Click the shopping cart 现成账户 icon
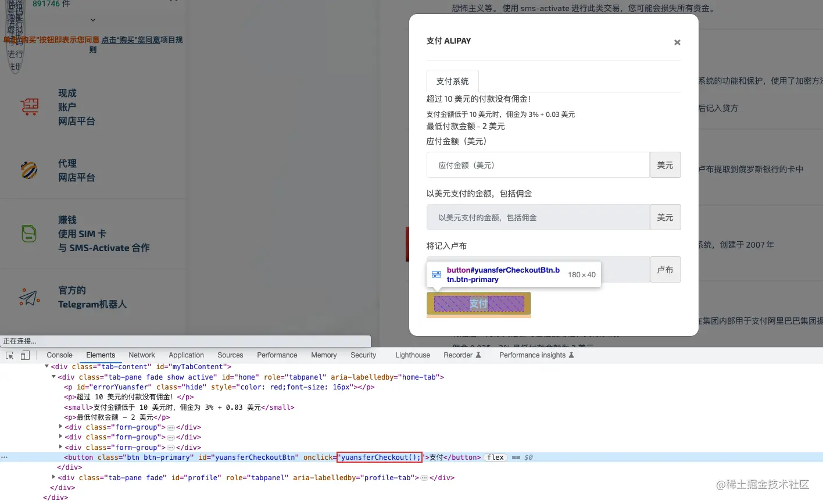Viewport: 823px width, 504px height. tap(29, 106)
